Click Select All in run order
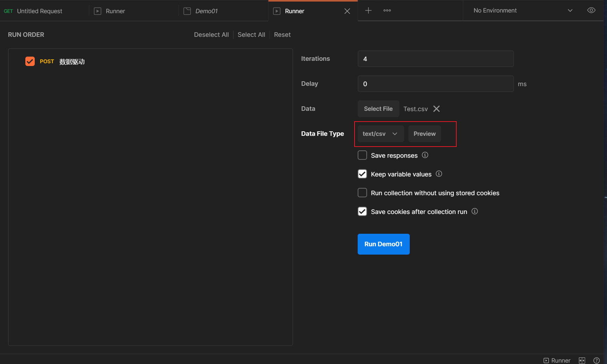 tap(251, 35)
